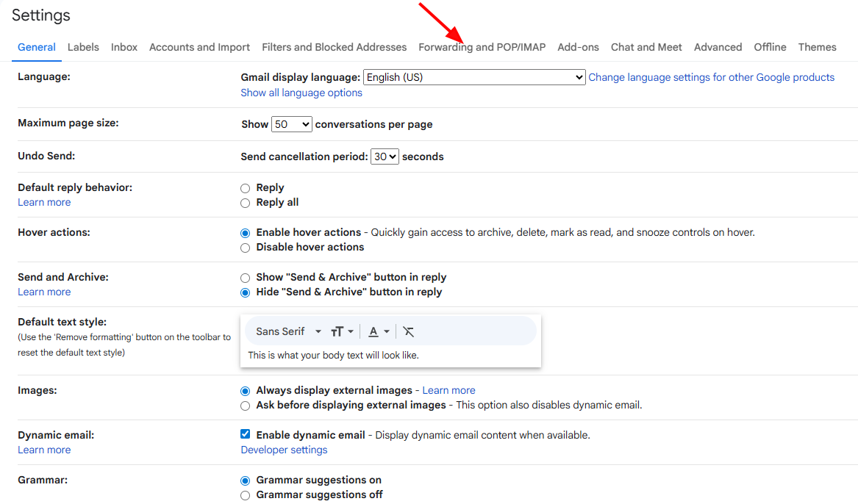Uncheck the Enable dynamic email checkbox
Image resolution: width=858 pixels, height=504 pixels.
point(246,434)
